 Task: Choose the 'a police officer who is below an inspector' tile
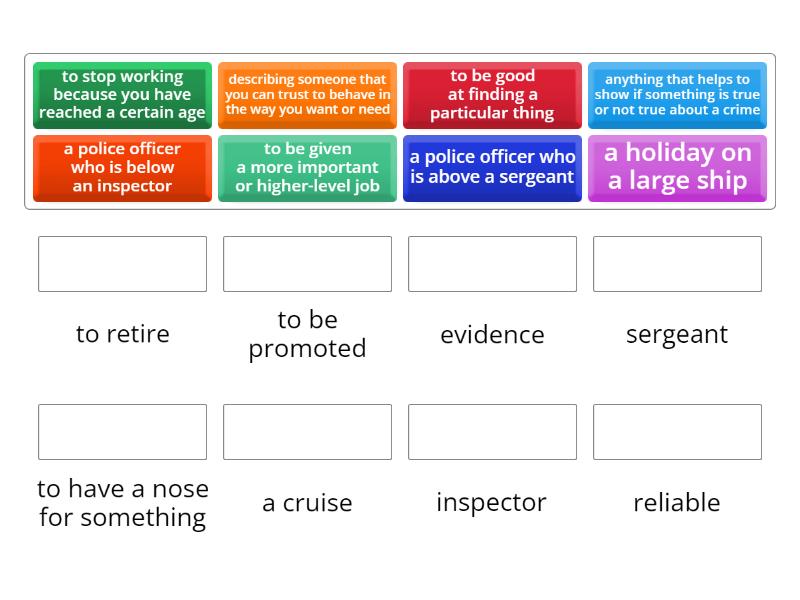point(122,168)
